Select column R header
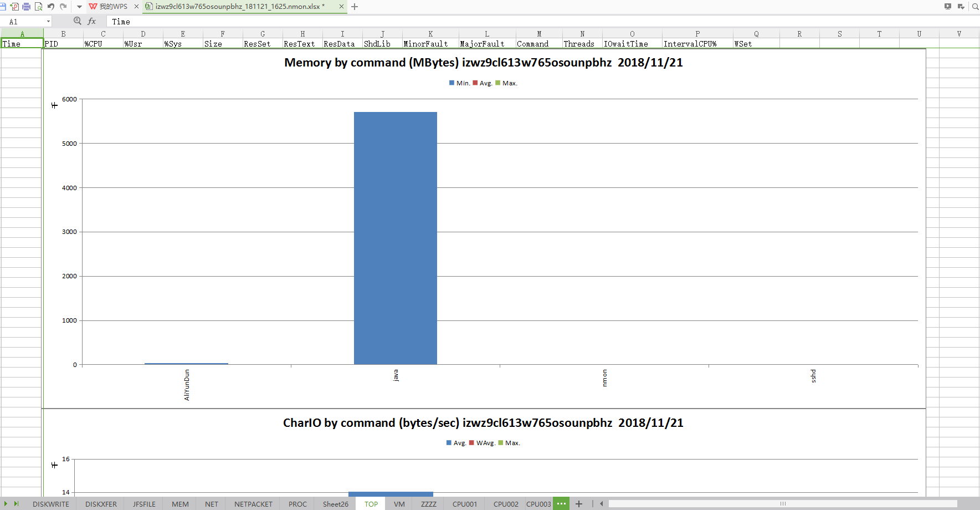This screenshot has height=510, width=980. pos(799,34)
